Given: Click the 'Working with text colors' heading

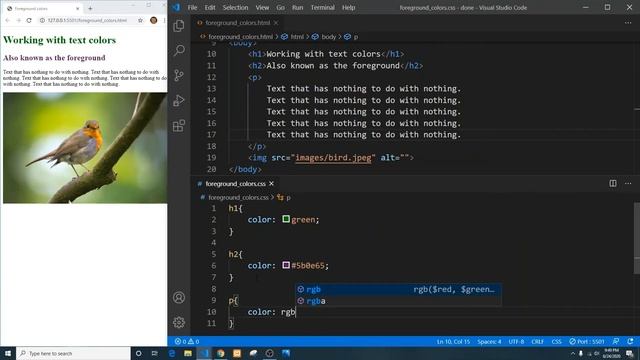Looking at the screenshot, I should click(x=60, y=40).
